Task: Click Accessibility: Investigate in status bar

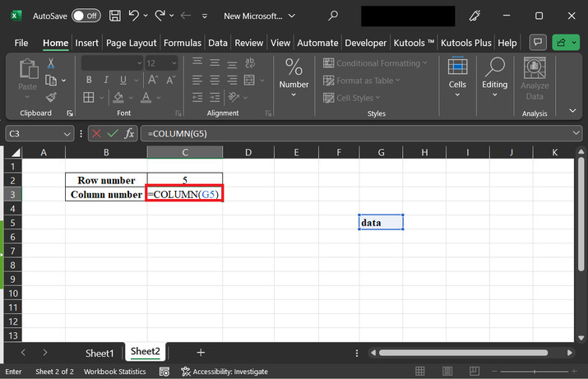Action: tap(225, 372)
